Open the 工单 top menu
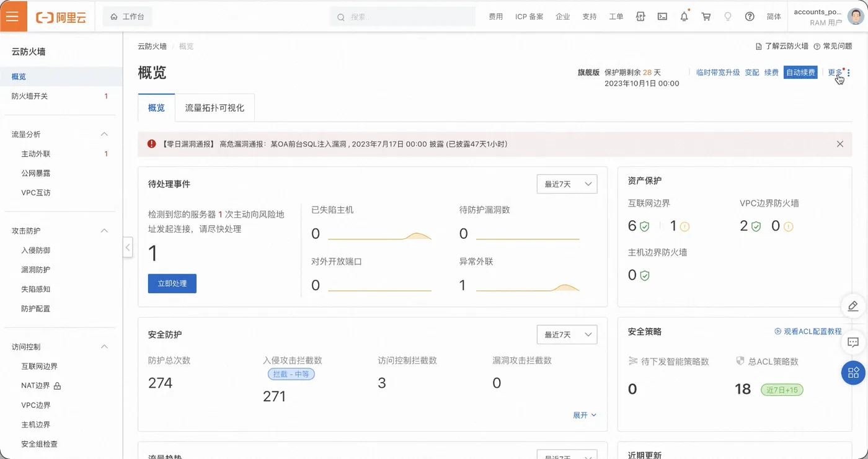 click(x=616, y=17)
